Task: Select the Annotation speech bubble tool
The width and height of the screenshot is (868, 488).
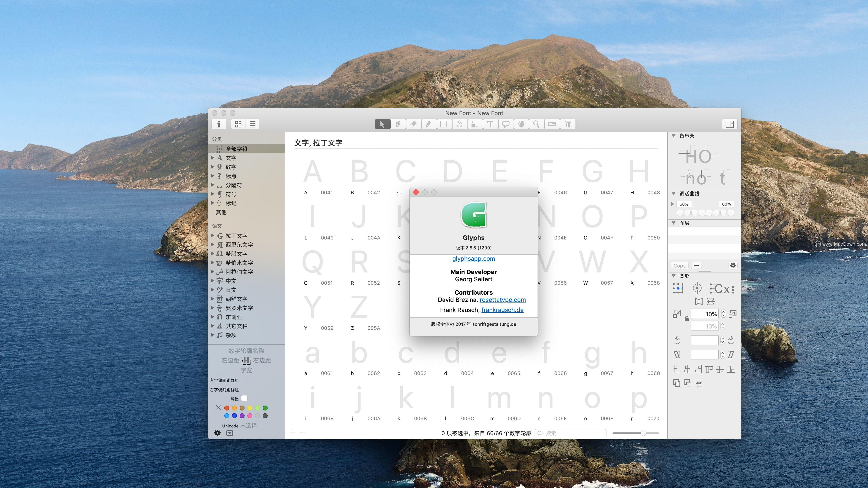Action: point(506,124)
